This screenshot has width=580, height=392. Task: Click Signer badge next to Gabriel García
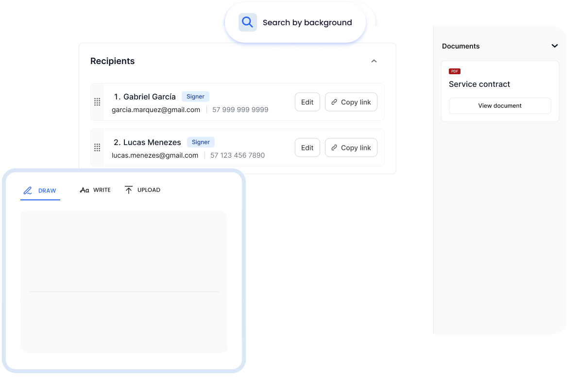pos(195,97)
